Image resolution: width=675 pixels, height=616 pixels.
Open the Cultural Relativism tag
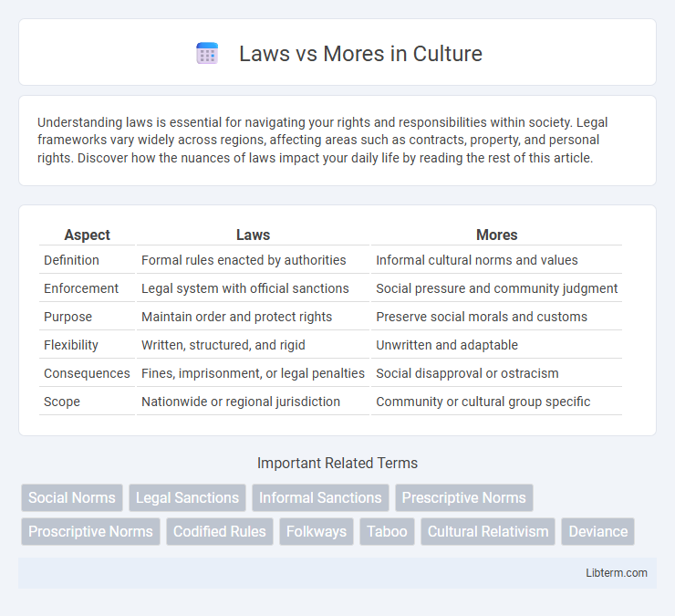[x=488, y=531]
